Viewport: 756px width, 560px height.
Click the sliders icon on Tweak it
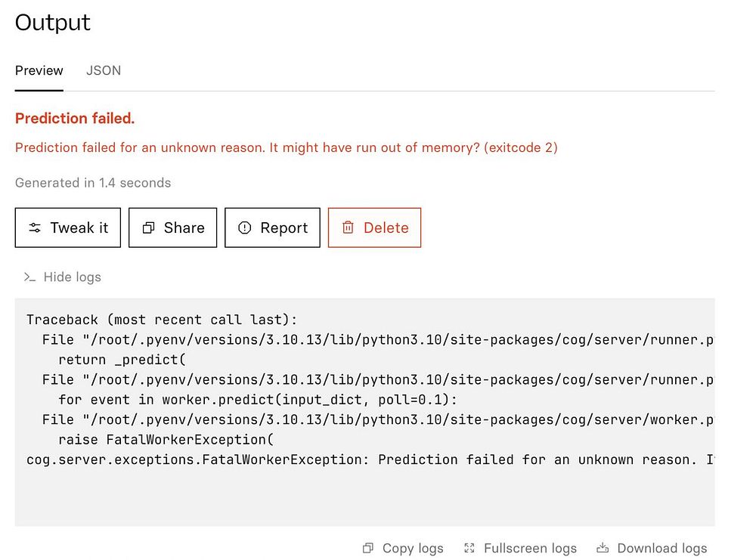[35, 227]
